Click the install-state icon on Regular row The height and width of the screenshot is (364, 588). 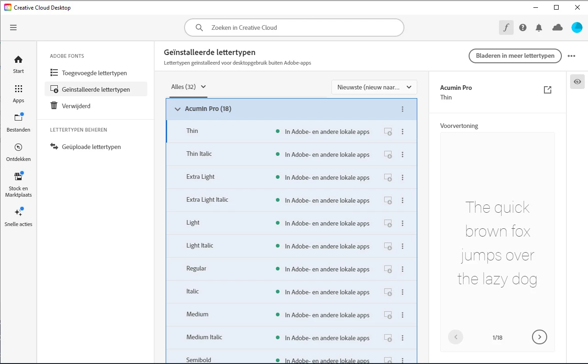tap(388, 269)
